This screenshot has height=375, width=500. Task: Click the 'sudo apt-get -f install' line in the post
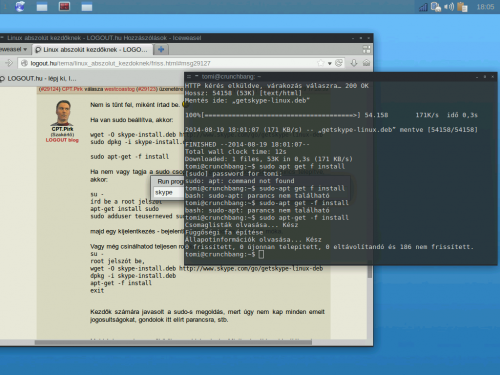click(129, 157)
